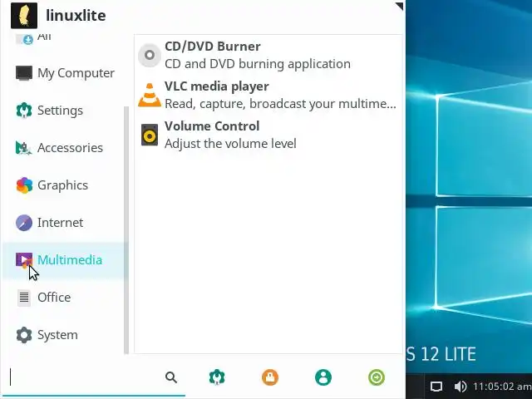
Task: Click the CD/DVD Burner disc icon
Action: pyautogui.click(x=150, y=55)
